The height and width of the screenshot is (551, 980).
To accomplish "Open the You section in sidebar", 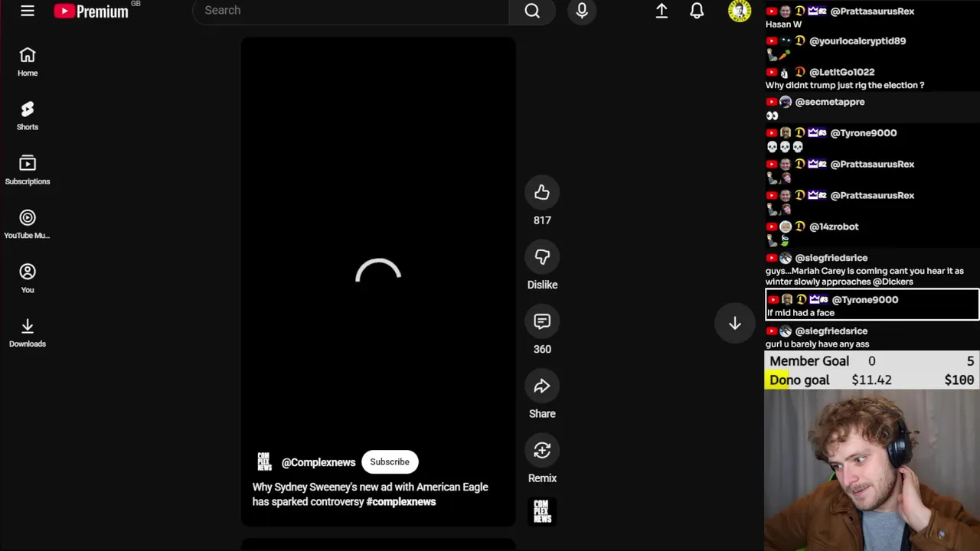I will (28, 279).
